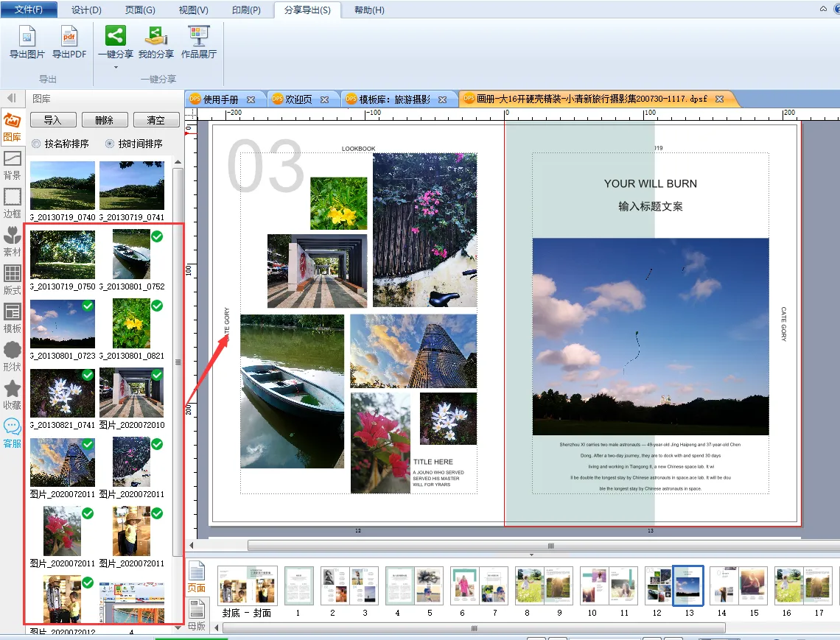Viewport: 840px width, 640px height.
Task: Click the 导出图片 export image icon
Action: (27, 36)
